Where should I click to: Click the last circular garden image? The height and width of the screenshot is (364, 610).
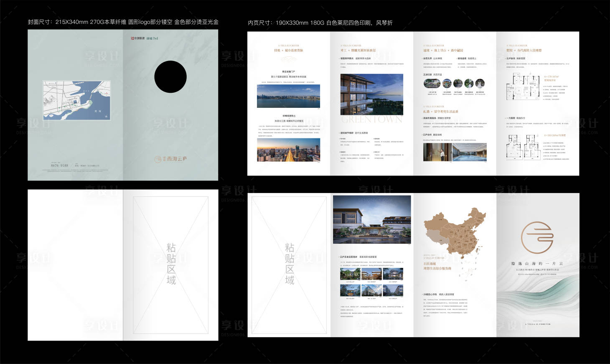[x=480, y=84]
